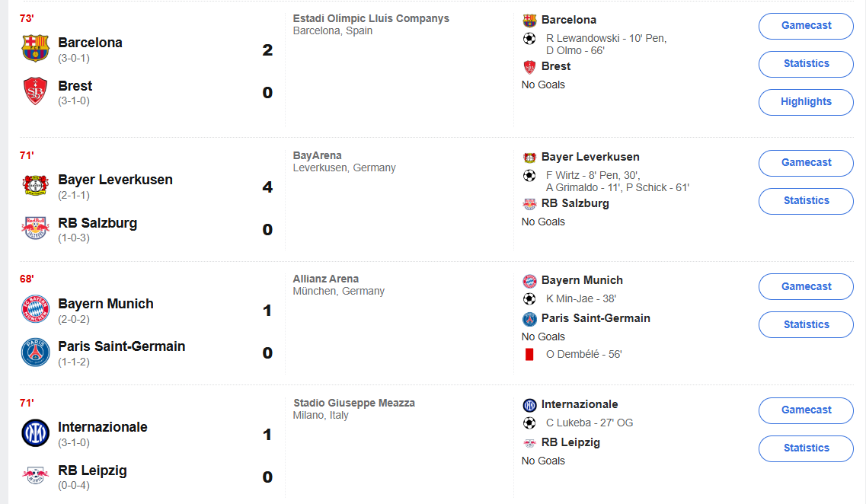Click the large Bayer Leverkusen crest

(36, 186)
